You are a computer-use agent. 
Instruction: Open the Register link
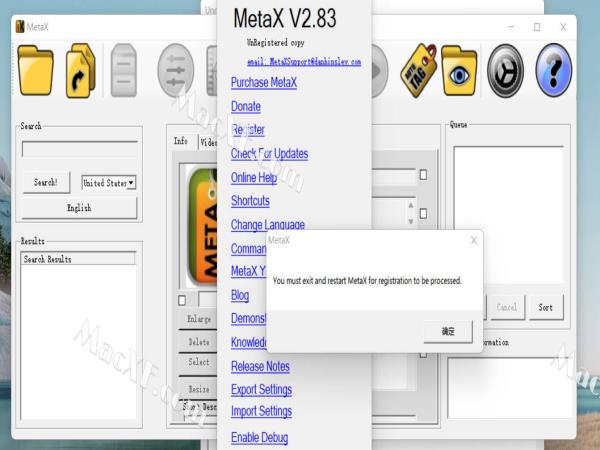248,130
